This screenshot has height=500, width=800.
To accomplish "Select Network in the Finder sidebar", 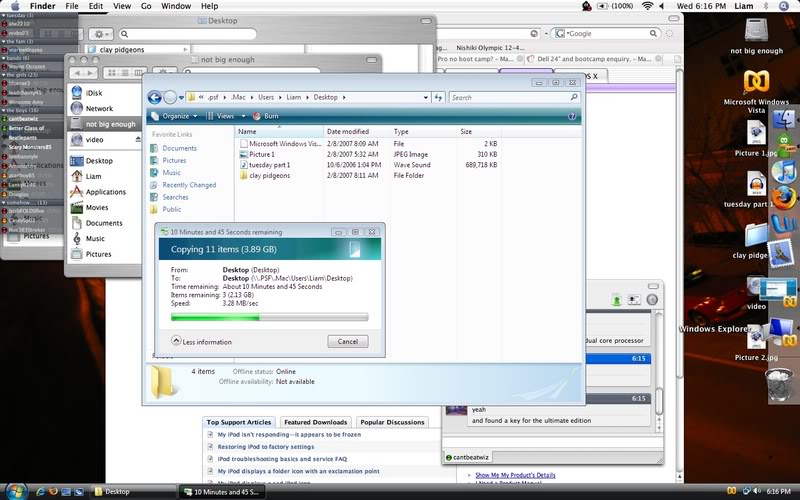I will [x=99, y=108].
